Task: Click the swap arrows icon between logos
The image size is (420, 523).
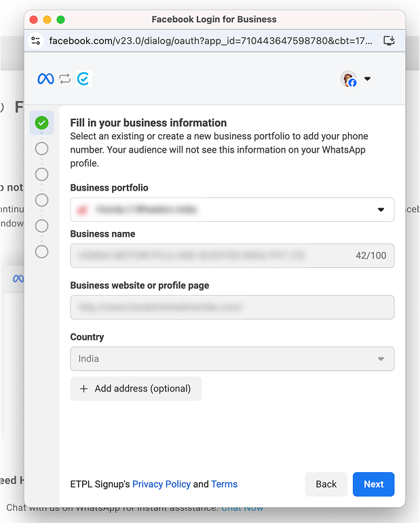Action: point(64,79)
